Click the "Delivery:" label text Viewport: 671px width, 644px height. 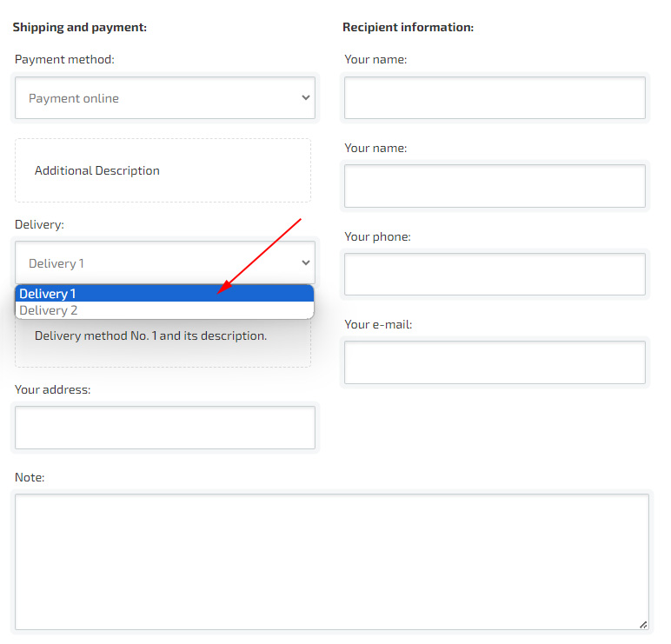(39, 224)
